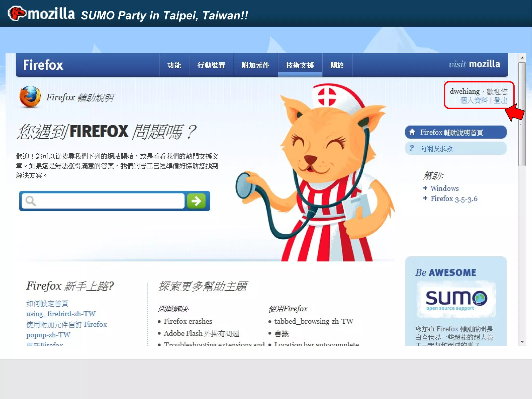This screenshot has width=532, height=399.
Task: Click the 探索更多幫助主題 heading
Action: [203, 286]
